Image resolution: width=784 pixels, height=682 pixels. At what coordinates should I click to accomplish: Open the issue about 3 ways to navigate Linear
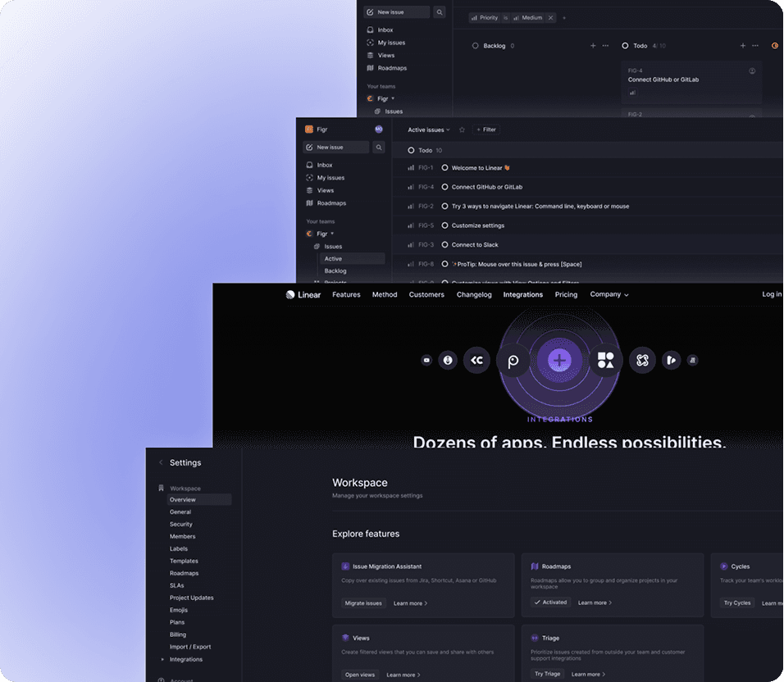(x=540, y=207)
